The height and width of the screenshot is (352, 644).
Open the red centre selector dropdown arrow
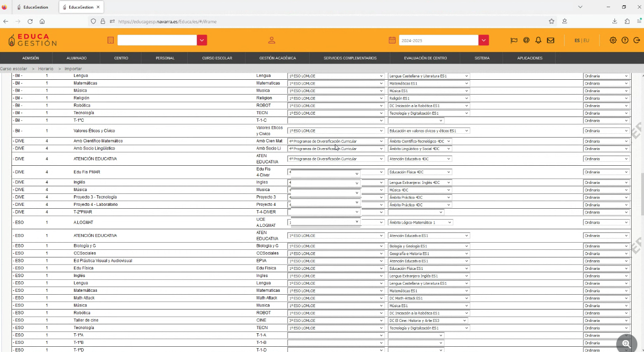point(202,41)
